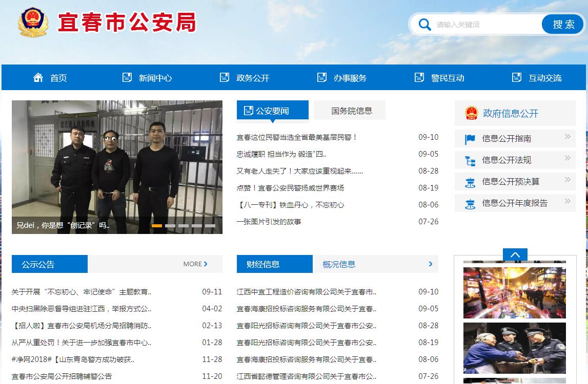Click the arrow next to 概况信息 tab
588x384 pixels.
[431, 264]
